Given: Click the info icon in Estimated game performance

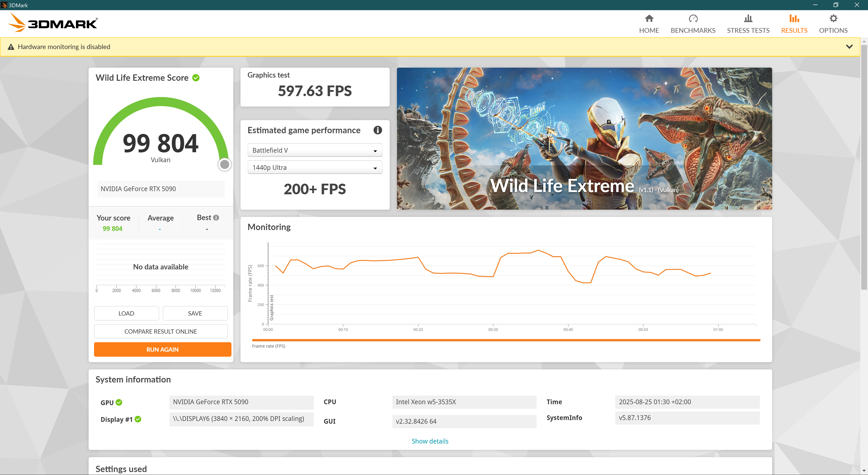Looking at the screenshot, I should [x=377, y=130].
